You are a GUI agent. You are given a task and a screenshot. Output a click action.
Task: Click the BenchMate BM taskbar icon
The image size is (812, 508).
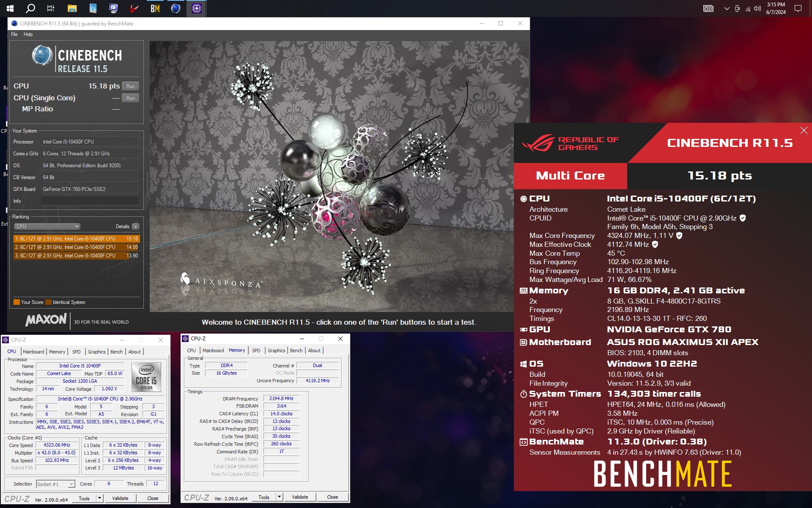coord(155,8)
